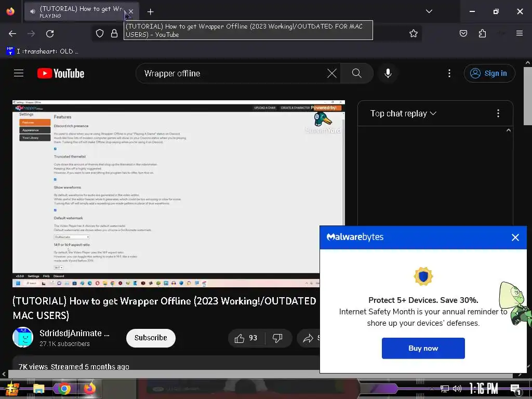Search with your voice microphone button
Viewport: 532px width, 399px height.
(x=388, y=73)
